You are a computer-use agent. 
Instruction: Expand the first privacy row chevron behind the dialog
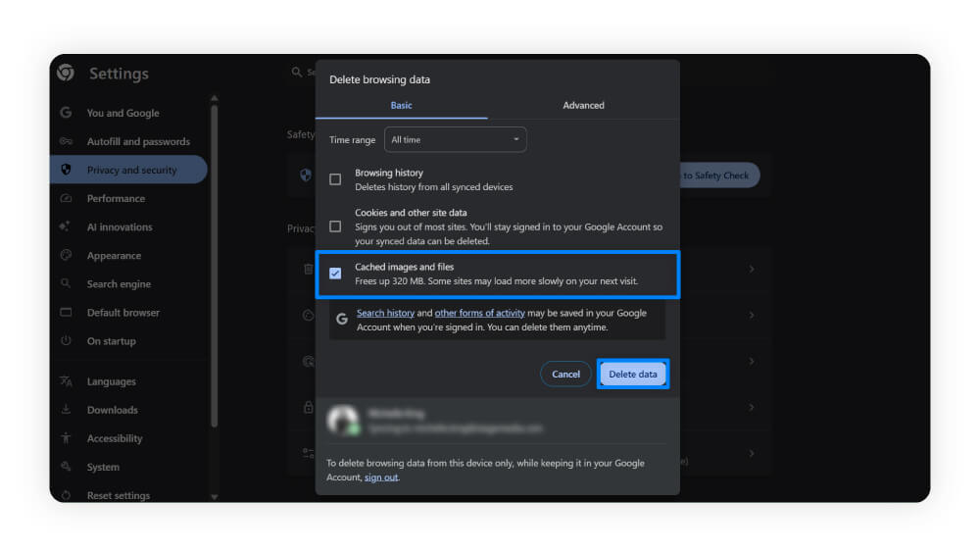tap(752, 269)
